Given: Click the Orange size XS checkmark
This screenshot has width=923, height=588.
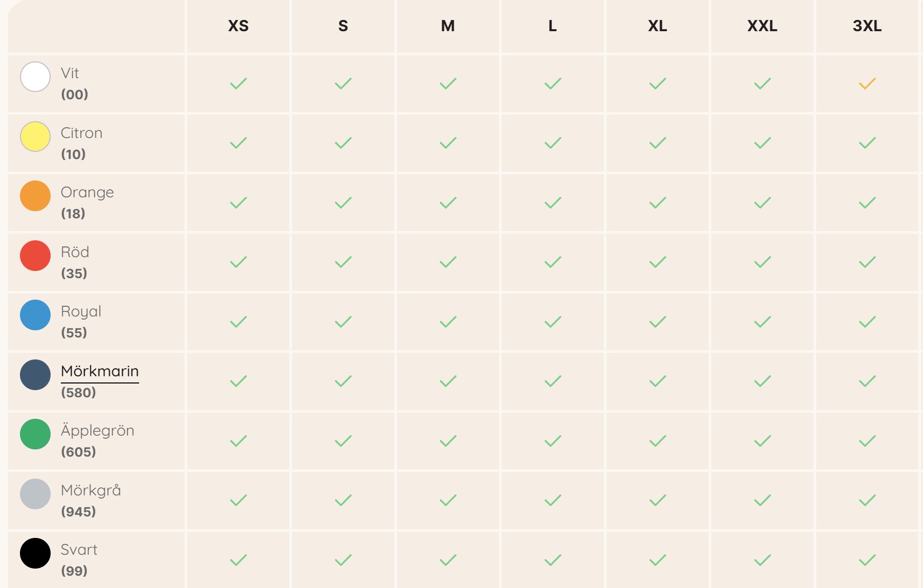Looking at the screenshot, I should tap(238, 202).
